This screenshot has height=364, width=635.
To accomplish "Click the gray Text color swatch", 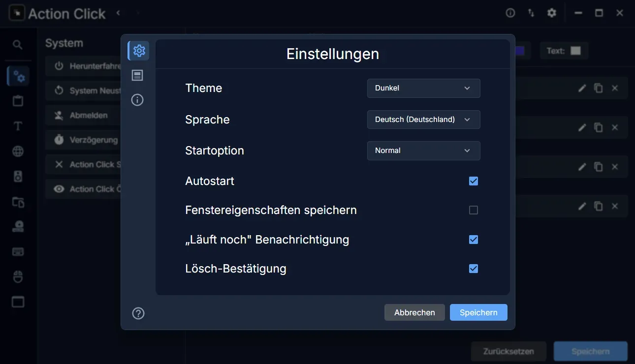I will [575, 51].
